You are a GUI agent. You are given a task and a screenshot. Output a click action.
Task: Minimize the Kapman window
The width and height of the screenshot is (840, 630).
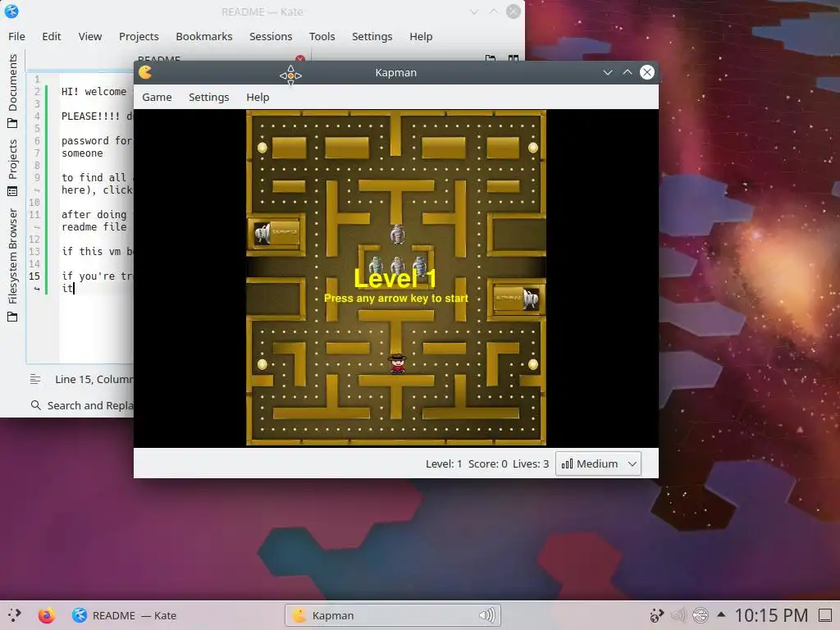tap(608, 72)
